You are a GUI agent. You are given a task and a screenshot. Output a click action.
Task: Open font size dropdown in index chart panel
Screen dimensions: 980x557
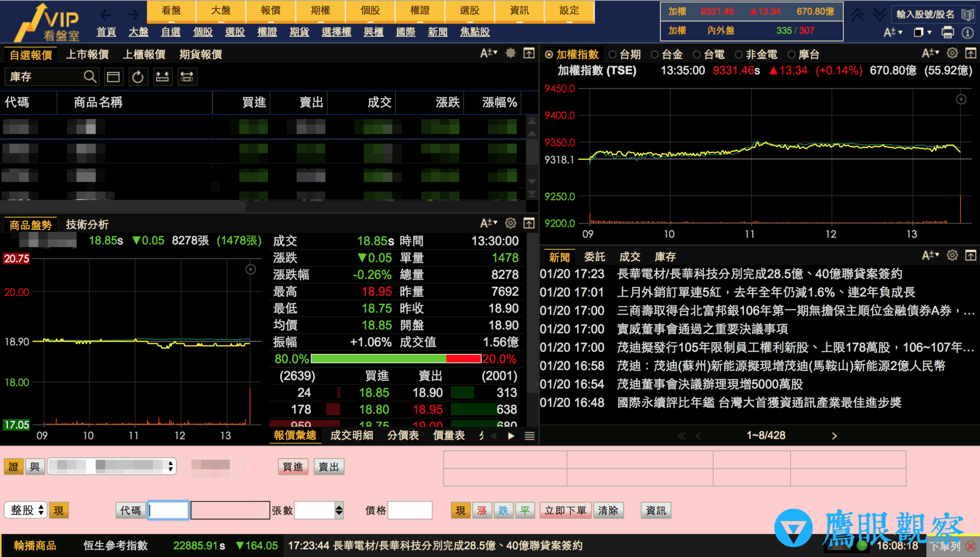pos(930,53)
